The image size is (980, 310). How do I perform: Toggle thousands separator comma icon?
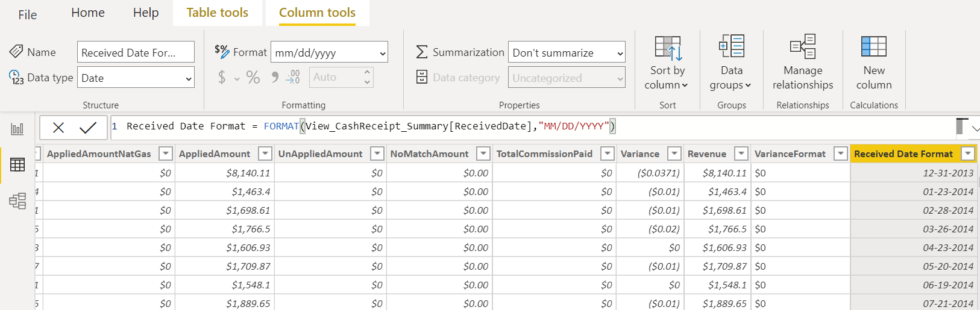click(275, 77)
